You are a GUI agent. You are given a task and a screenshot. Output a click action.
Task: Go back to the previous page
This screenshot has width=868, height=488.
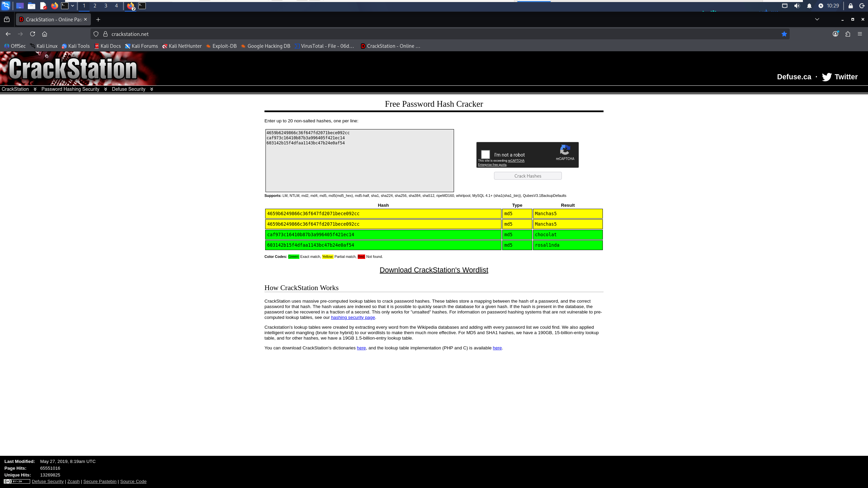8,34
